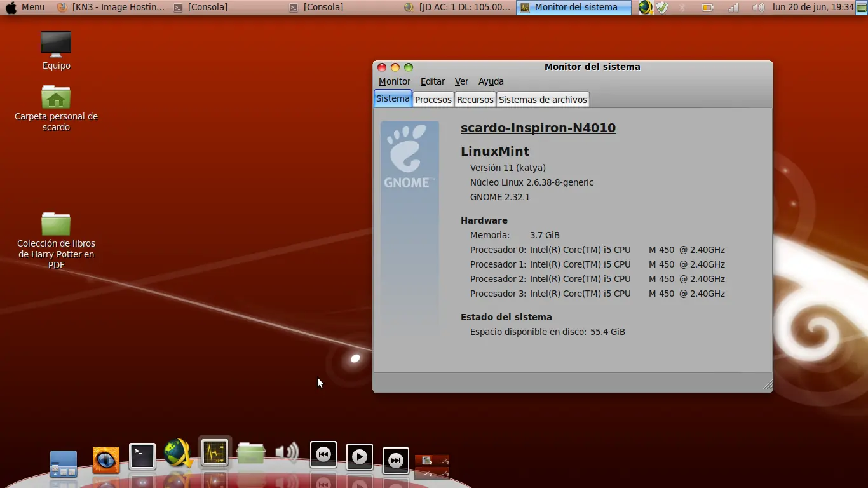Open JDownloader globe icon in dock
Screen dimensions: 868x488
pyautogui.click(x=179, y=454)
